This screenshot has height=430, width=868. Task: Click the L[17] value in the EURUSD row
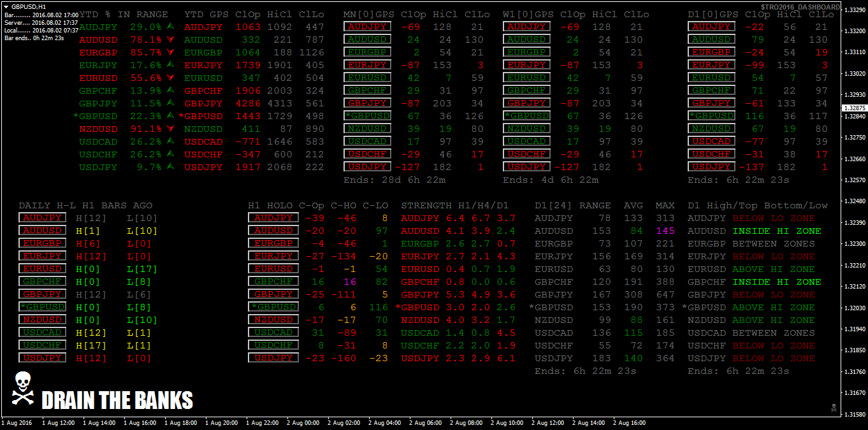point(143,269)
